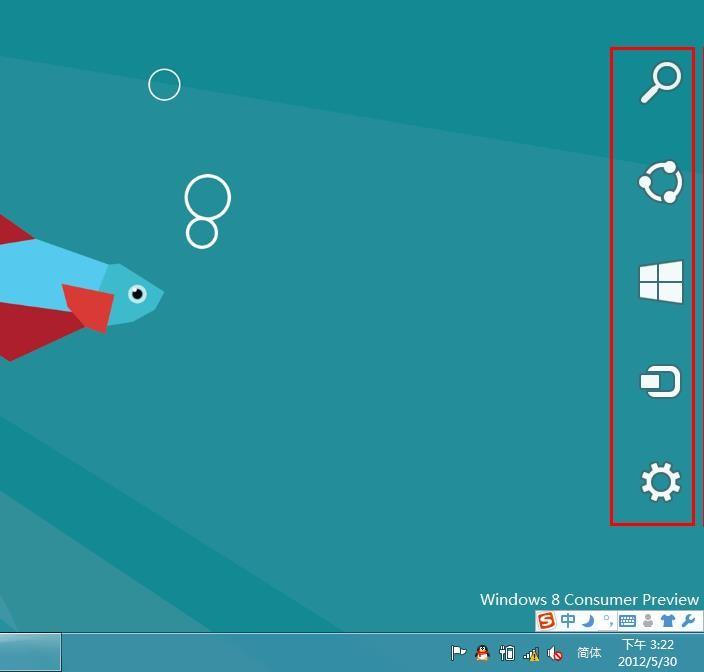This screenshot has width=704, height=672.
Task: Open the Search charm
Action: point(660,83)
